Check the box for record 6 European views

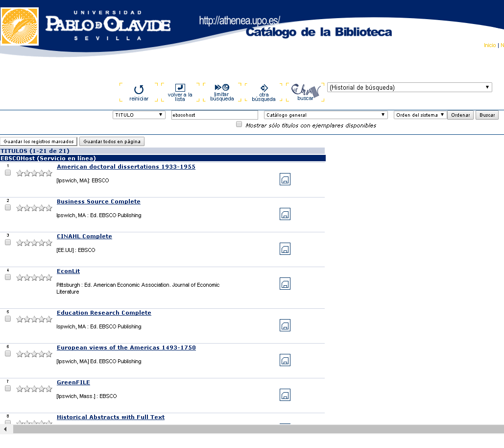pyautogui.click(x=8, y=353)
